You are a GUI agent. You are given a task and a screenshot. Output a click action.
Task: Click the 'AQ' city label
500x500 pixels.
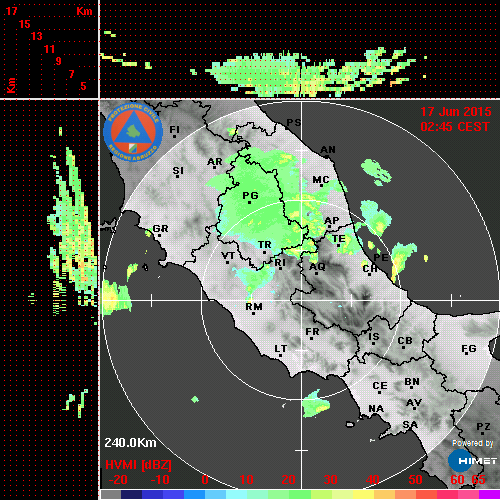[317, 267]
